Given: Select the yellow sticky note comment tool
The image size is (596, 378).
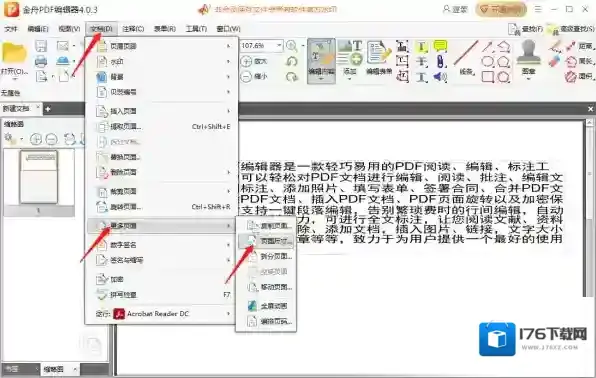Looking at the screenshot, I should (440, 46).
